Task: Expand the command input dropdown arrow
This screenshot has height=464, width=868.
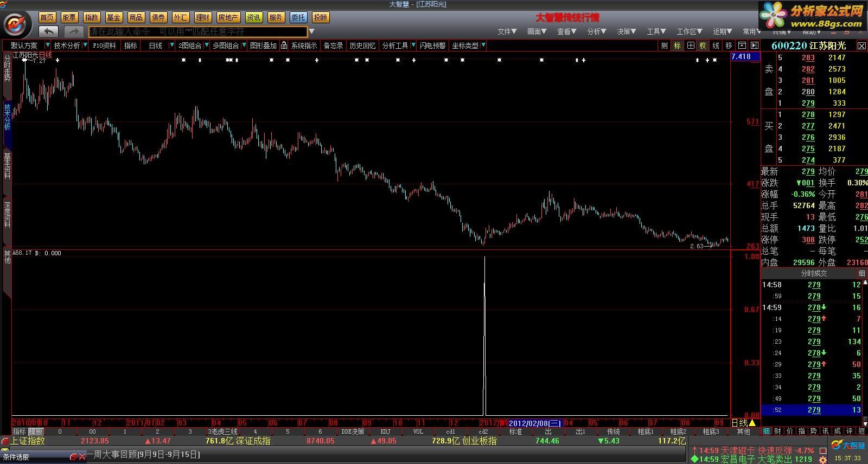Action: coord(311,31)
